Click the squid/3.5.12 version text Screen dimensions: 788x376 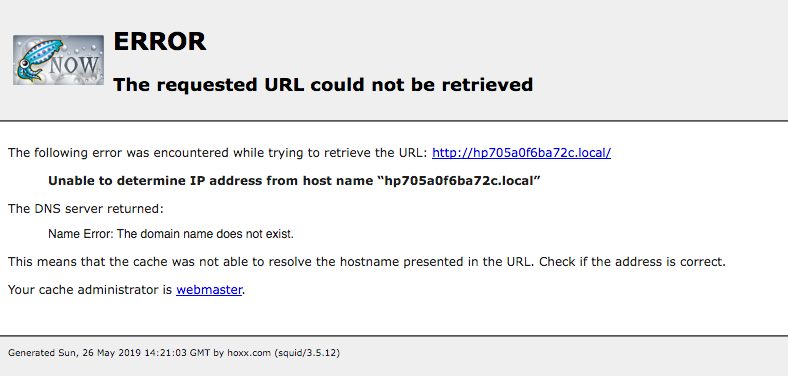307,353
